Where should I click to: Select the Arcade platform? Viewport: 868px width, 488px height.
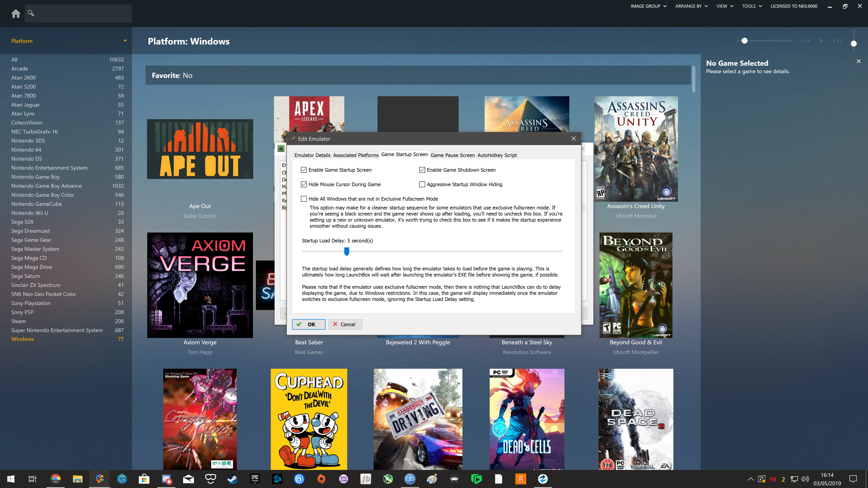(x=67, y=69)
